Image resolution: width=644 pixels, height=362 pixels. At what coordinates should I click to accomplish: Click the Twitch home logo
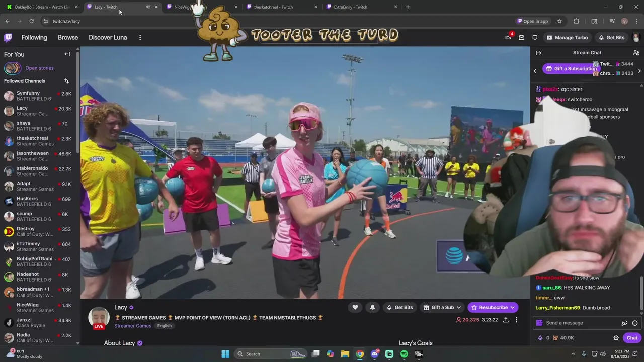coord(8,38)
